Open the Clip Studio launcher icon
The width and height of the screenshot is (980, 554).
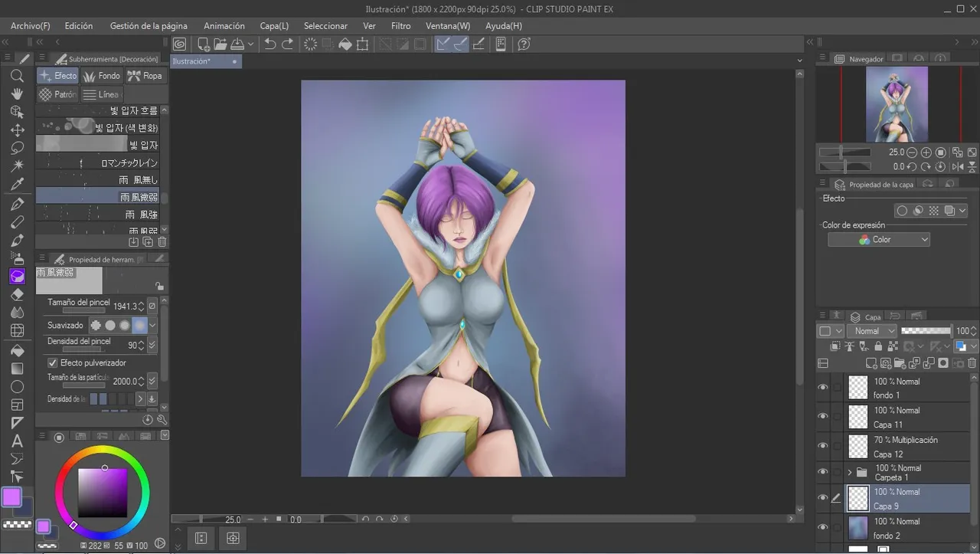coord(179,44)
